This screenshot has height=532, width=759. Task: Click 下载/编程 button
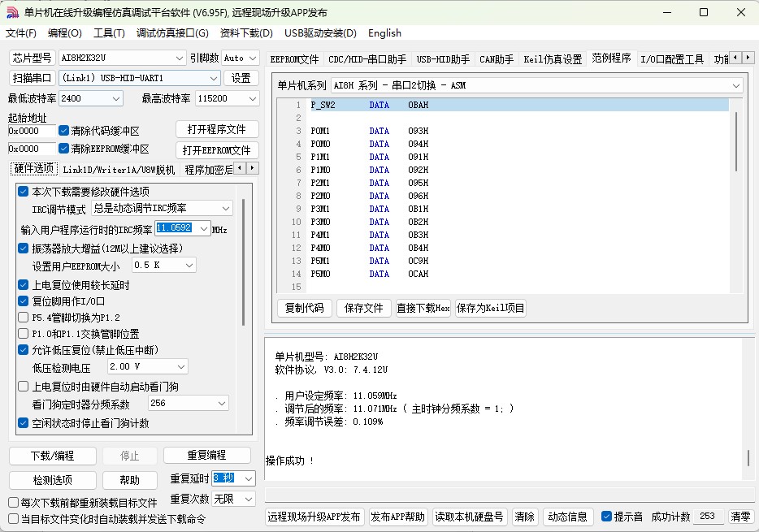coord(52,456)
